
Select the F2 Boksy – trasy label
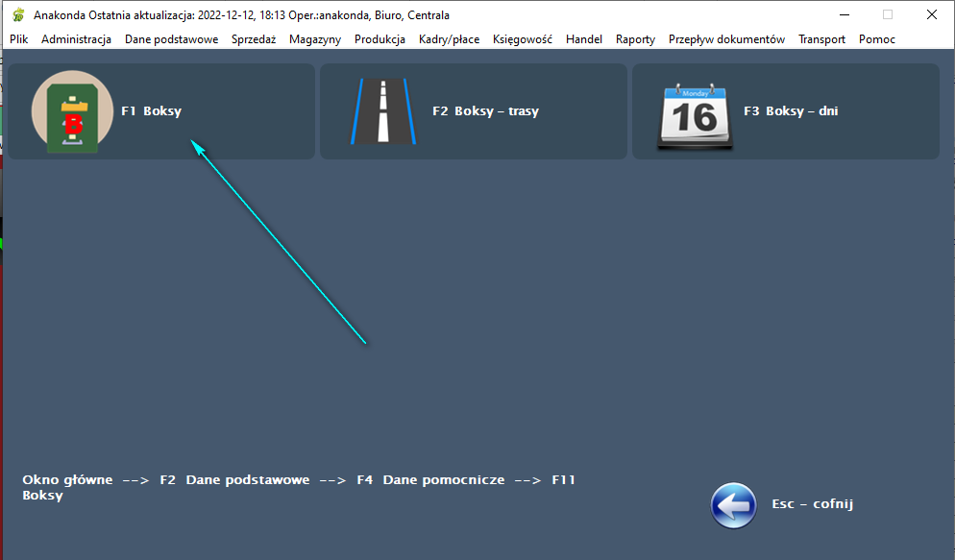(485, 110)
